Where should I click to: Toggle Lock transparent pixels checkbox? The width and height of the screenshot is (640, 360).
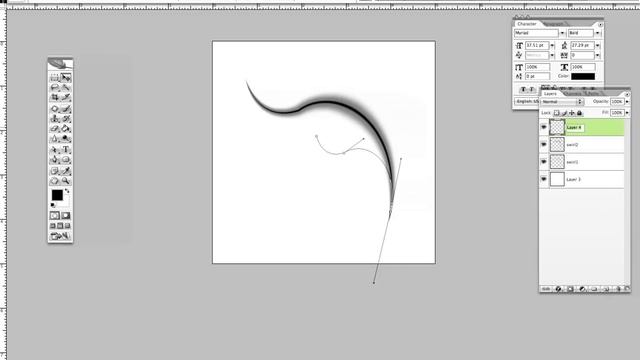(556, 113)
